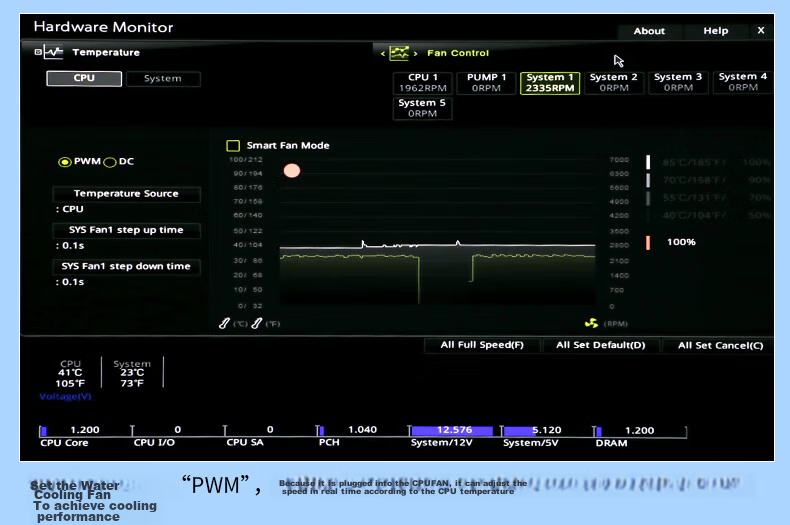Click the CPU SA voltage label
Viewport: 790px width, 525px height.
point(245,442)
